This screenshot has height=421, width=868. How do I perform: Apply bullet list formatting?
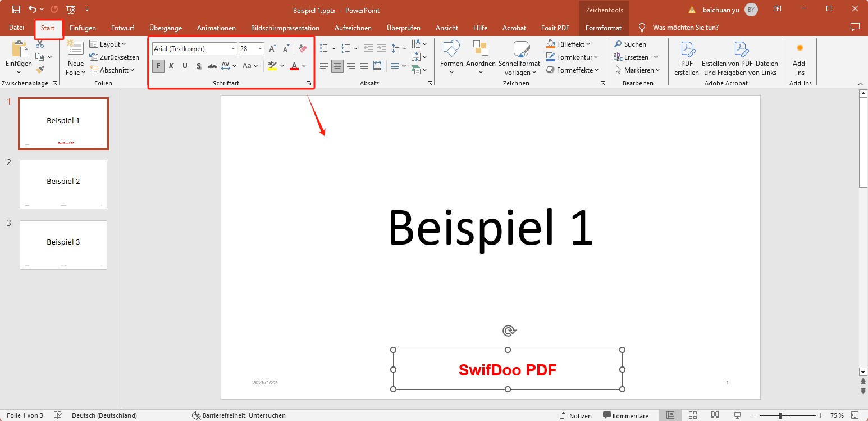pos(324,48)
